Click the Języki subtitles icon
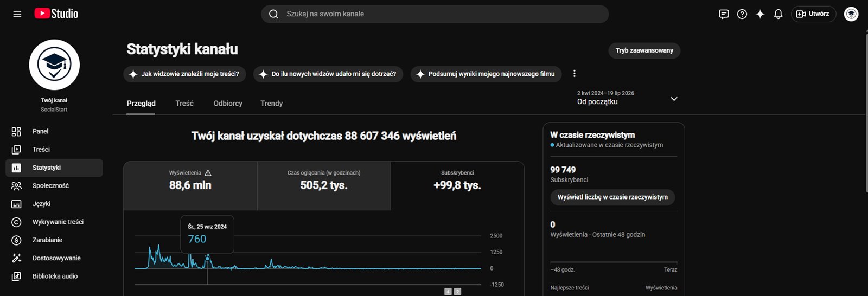The height and width of the screenshot is (296, 868). (16, 204)
